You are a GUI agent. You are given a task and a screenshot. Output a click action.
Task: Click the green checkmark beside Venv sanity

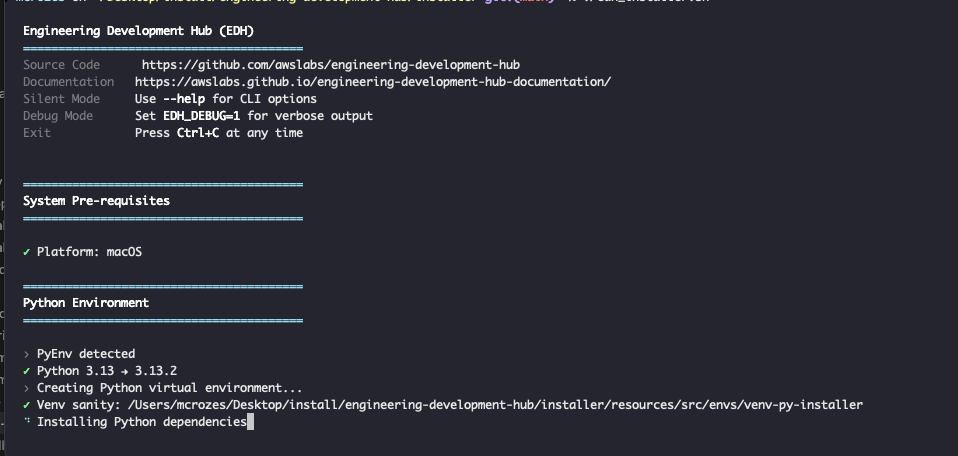coord(26,405)
